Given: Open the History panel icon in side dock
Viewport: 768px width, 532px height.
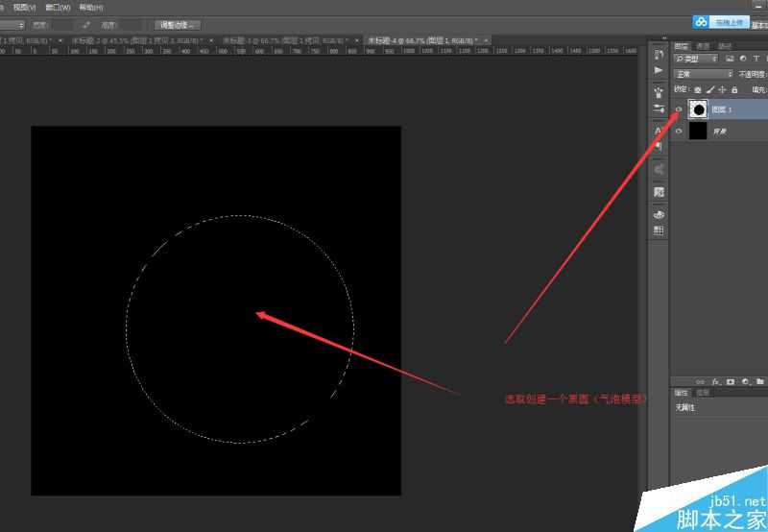Looking at the screenshot, I should pyautogui.click(x=659, y=54).
